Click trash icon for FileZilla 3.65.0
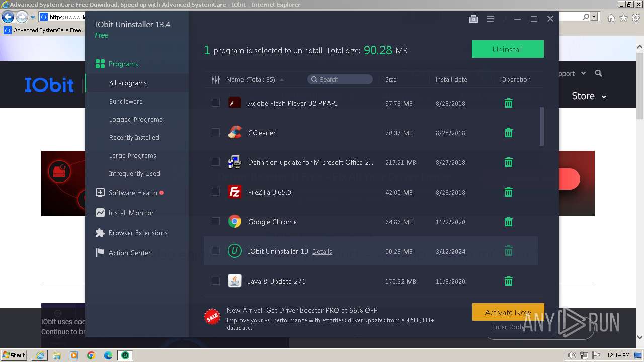 point(509,192)
